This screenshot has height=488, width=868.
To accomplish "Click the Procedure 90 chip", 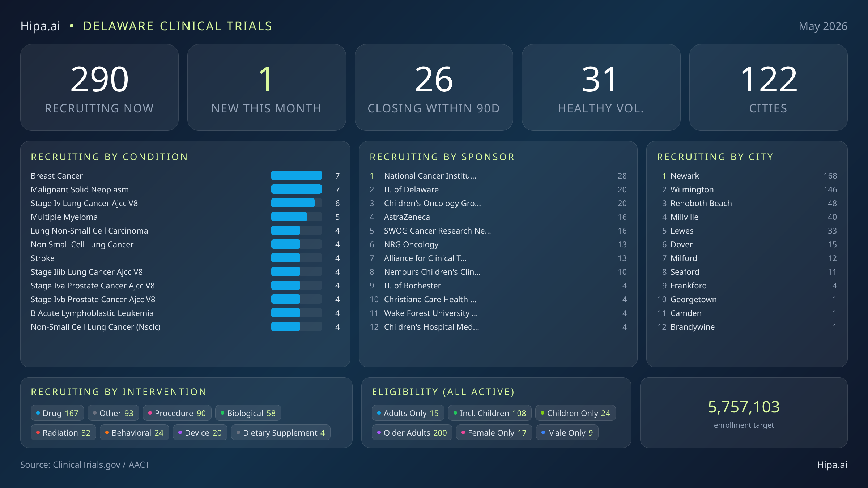I will (177, 413).
